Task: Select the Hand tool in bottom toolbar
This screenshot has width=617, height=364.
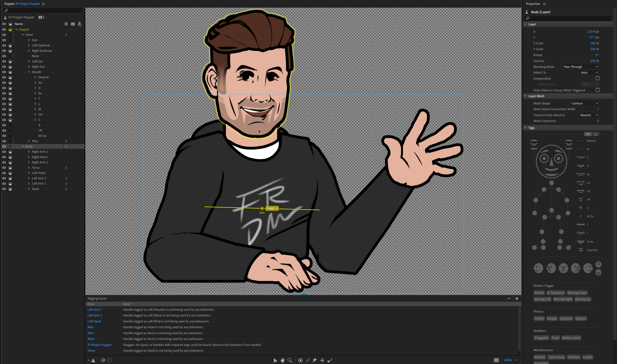Action: (282, 360)
